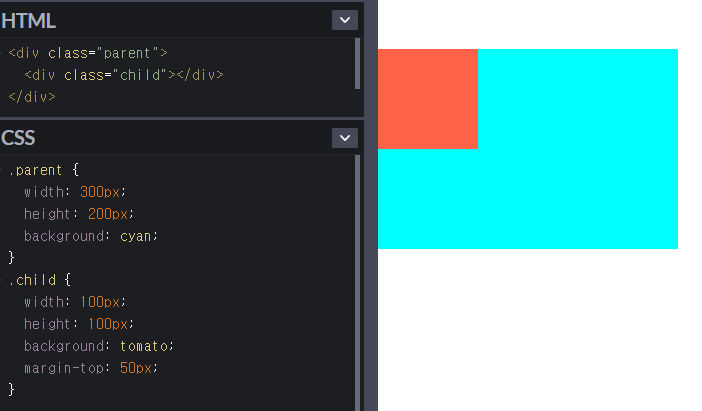This screenshot has height=411, width=702.
Task: Click the CSS panel title
Action: pos(18,138)
